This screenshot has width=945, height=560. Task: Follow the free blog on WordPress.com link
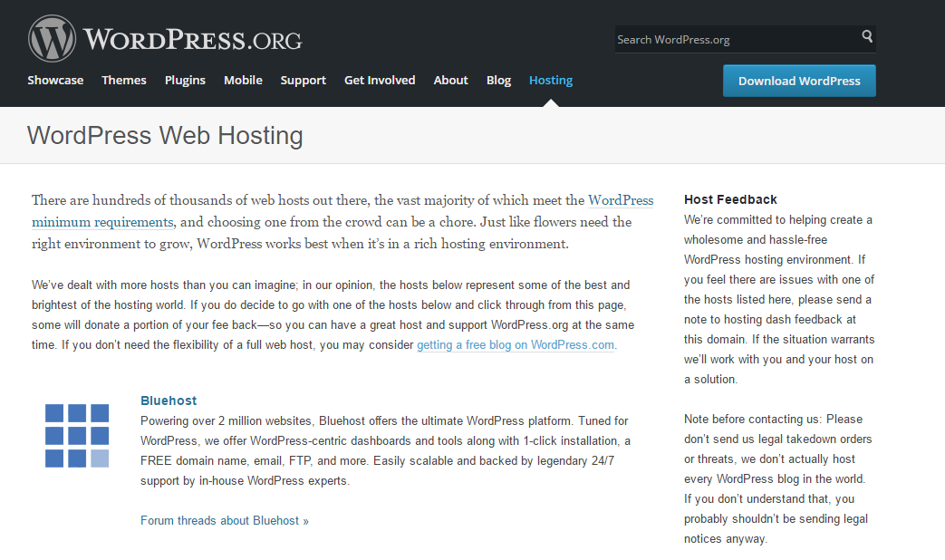516,345
